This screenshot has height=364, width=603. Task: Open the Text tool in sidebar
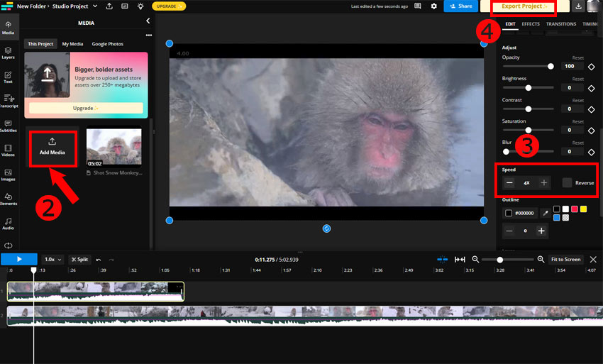8,77
